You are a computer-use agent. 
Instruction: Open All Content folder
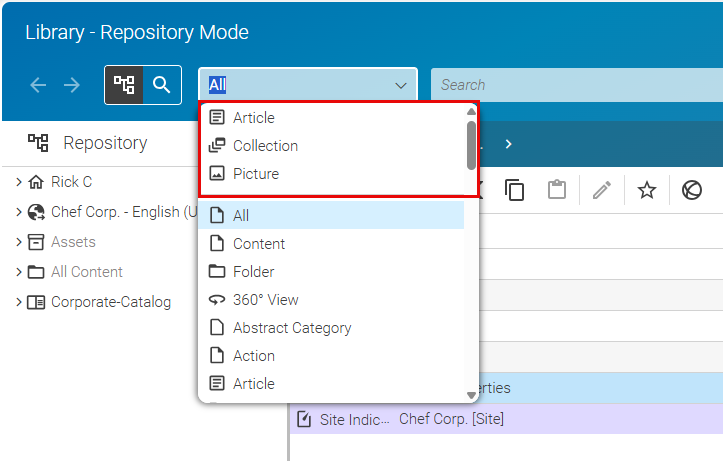tap(87, 272)
